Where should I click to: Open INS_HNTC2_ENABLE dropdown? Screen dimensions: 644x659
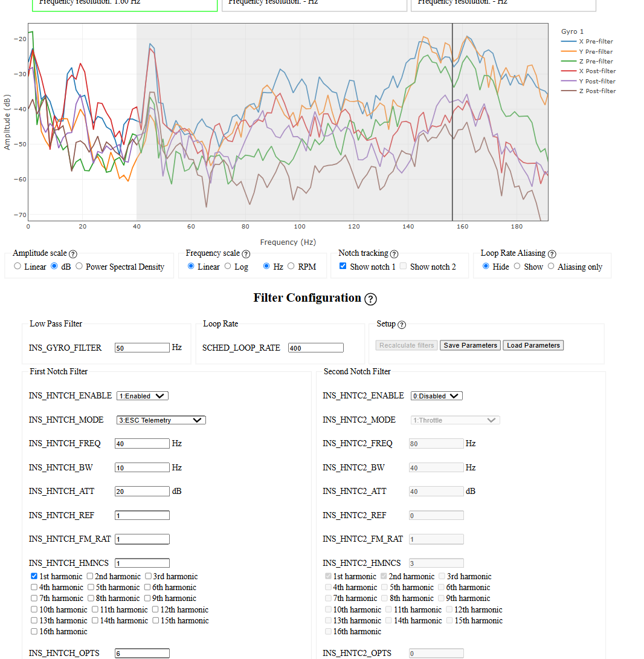click(x=436, y=396)
